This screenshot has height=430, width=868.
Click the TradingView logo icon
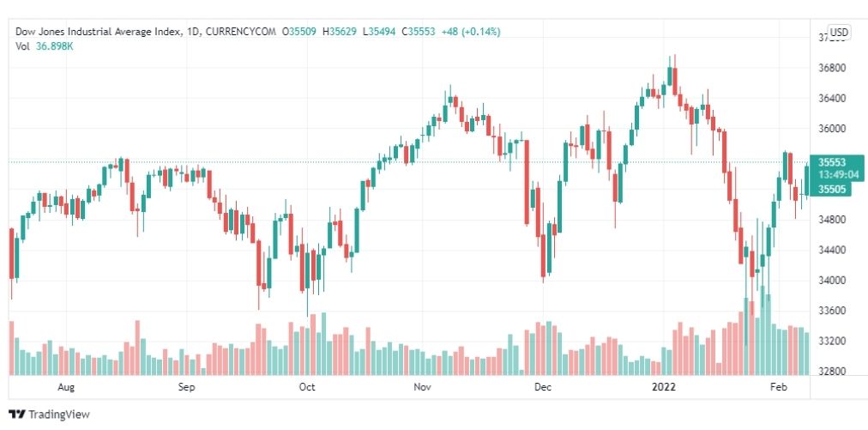click(x=16, y=415)
